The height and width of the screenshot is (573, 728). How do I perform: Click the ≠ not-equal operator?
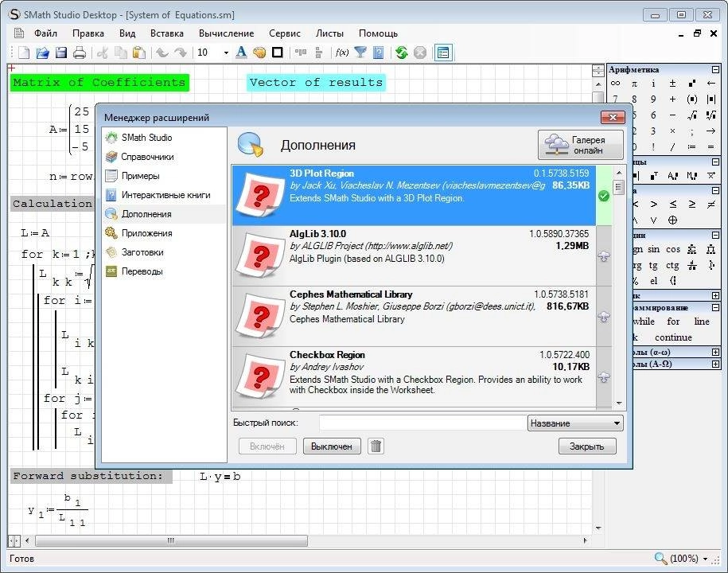710,205
